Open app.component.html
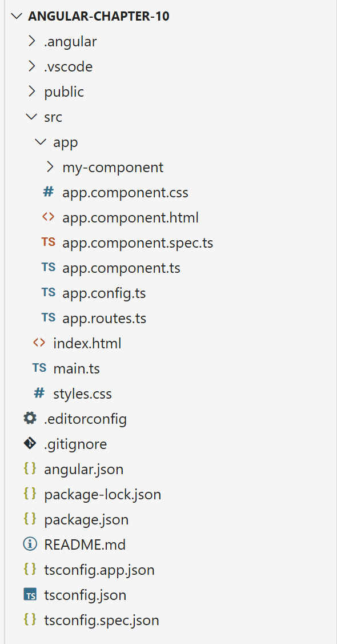337x644 pixels. (x=125, y=217)
